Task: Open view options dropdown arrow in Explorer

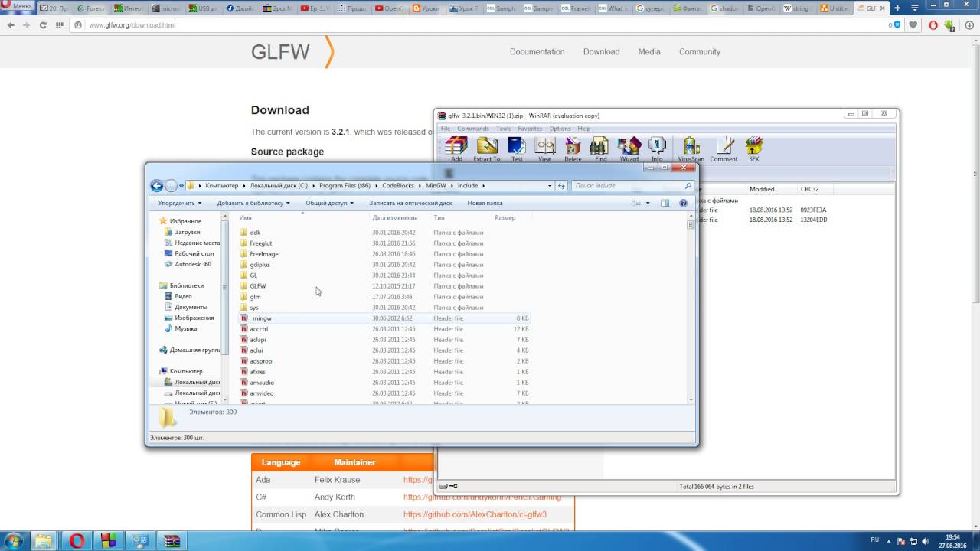Action: click(648, 203)
